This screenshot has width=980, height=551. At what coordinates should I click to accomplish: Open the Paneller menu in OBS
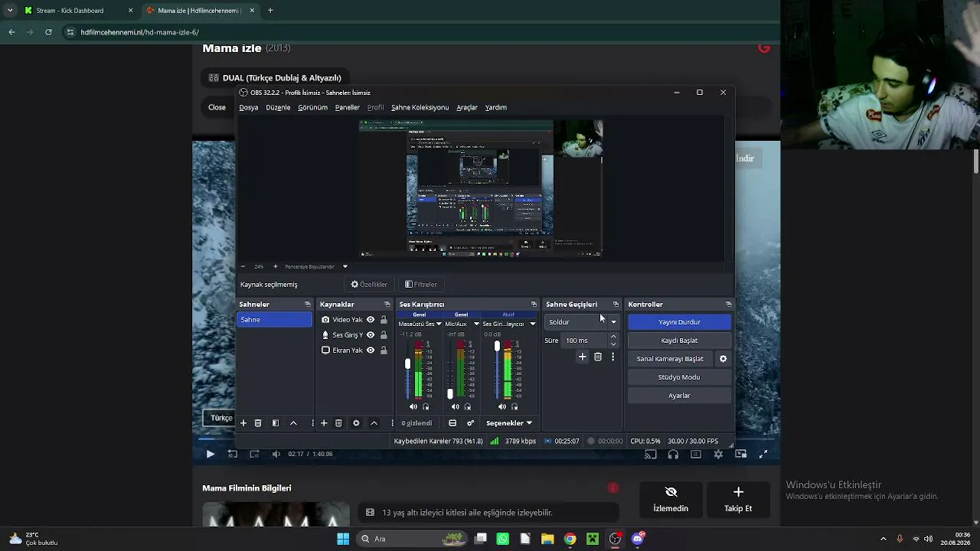coord(348,108)
